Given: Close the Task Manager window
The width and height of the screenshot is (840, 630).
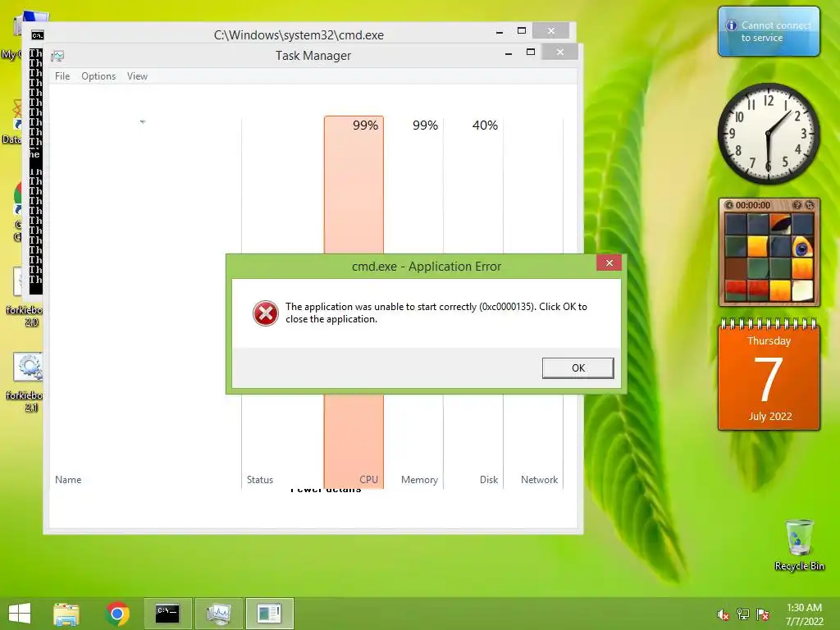Looking at the screenshot, I should click(x=559, y=52).
